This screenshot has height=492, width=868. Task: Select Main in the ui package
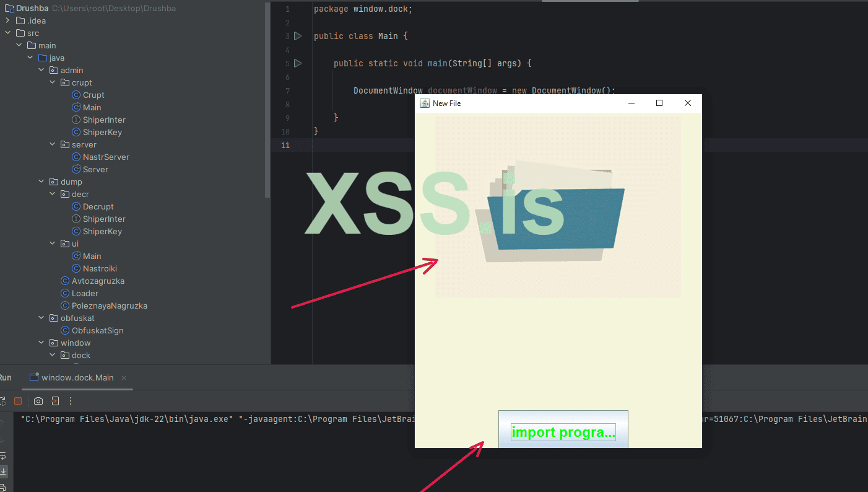pos(86,256)
